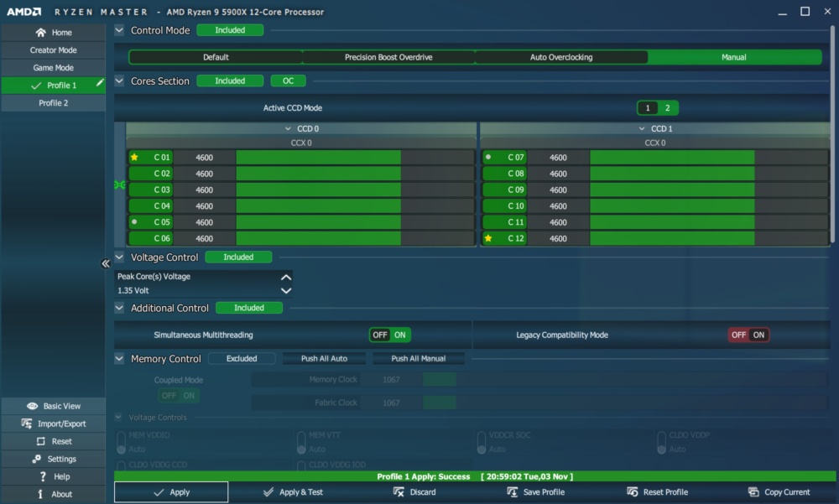Collapse the CCD 1 group chevron

pyautogui.click(x=642, y=129)
